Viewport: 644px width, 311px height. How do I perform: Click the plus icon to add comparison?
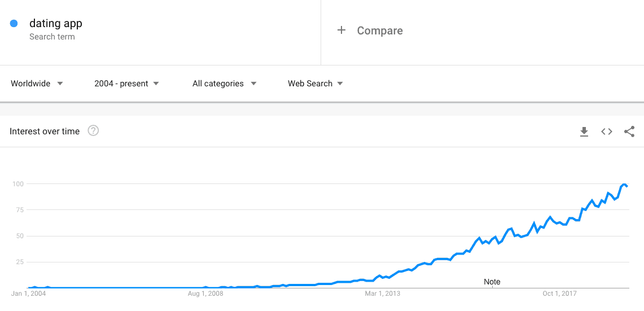coord(341,30)
